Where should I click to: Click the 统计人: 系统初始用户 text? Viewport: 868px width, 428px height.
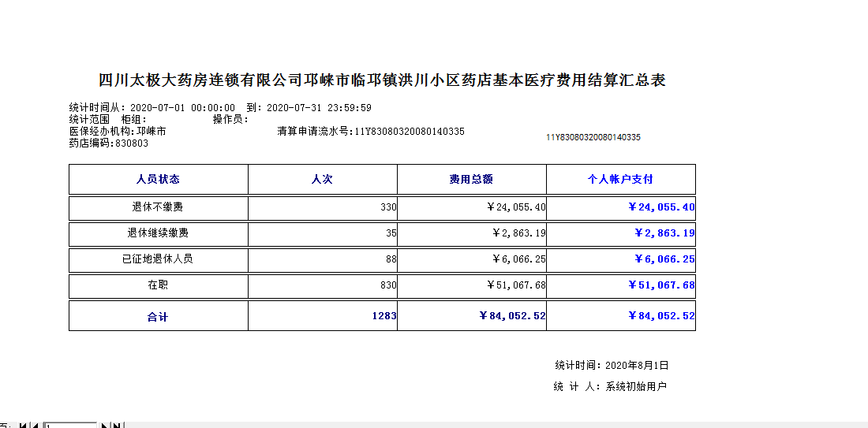pyautogui.click(x=610, y=386)
